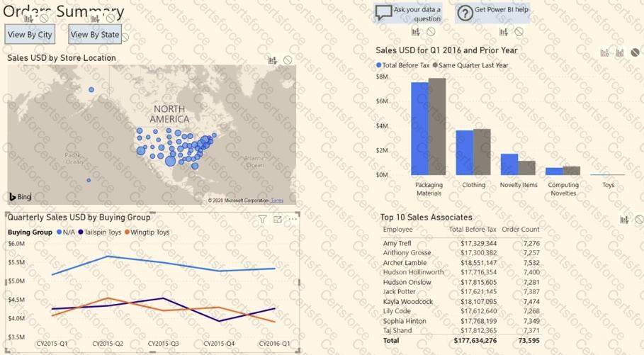Click the filter icon on the Quarterly Sales chart
644x355 pixels.
pos(262,220)
